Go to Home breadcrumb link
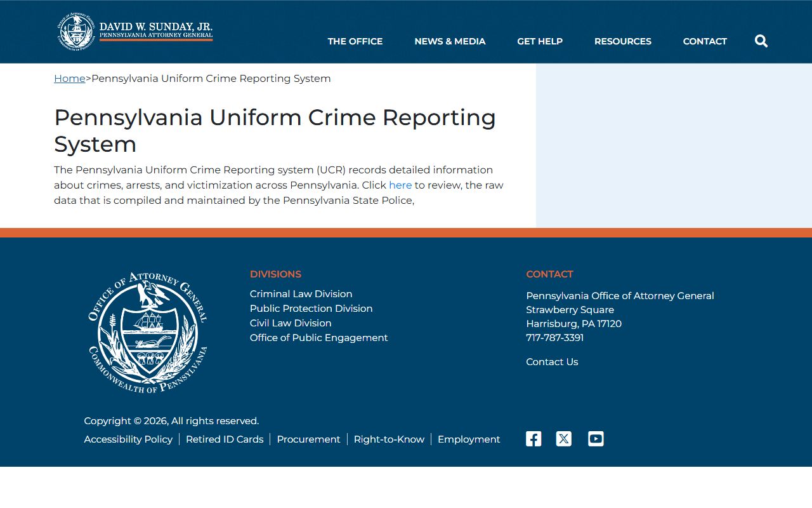The height and width of the screenshot is (508, 812). [70, 79]
